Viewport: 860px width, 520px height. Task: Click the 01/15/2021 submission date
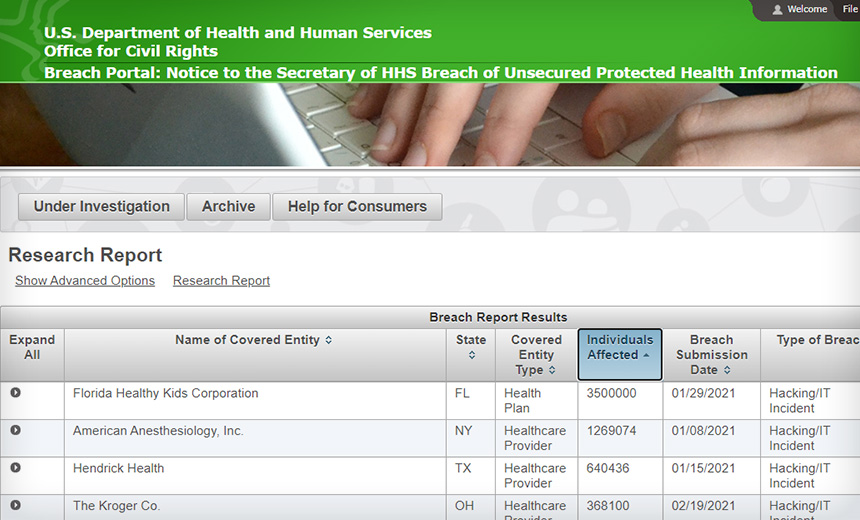pyautogui.click(x=703, y=468)
